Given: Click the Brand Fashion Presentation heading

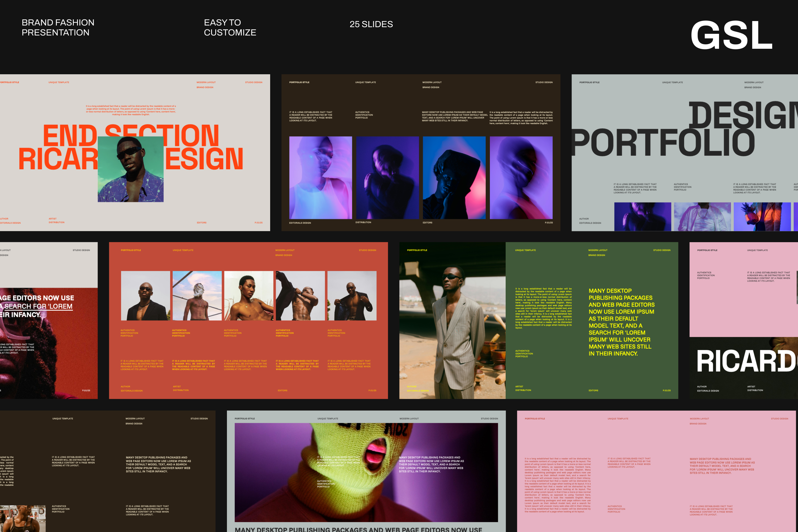Looking at the screenshot, I should pos(58,27).
